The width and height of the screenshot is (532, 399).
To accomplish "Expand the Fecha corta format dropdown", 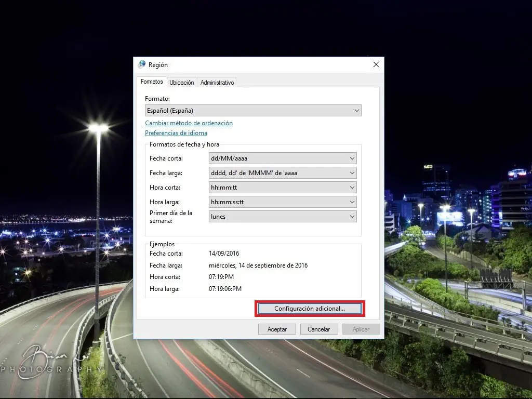I will click(x=283, y=158).
